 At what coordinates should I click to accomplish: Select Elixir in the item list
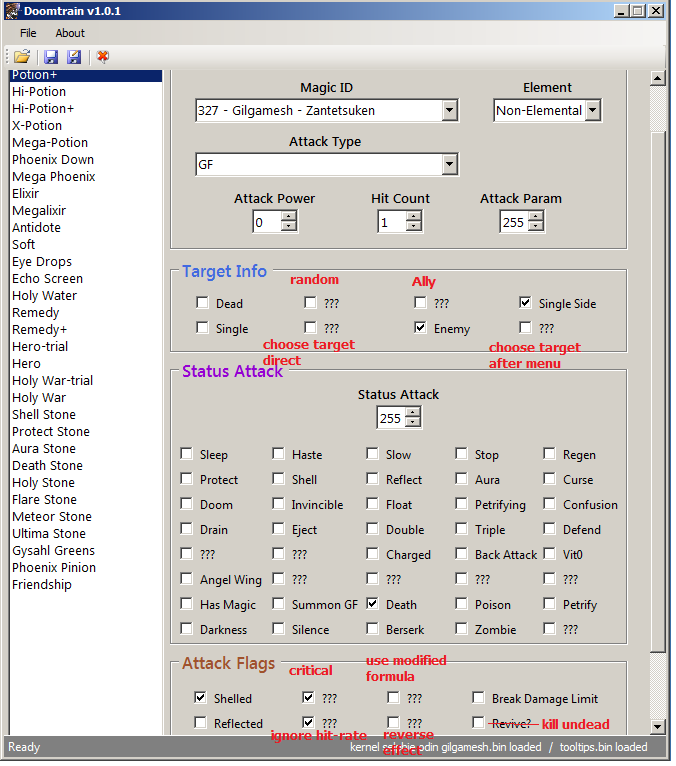[86, 193]
